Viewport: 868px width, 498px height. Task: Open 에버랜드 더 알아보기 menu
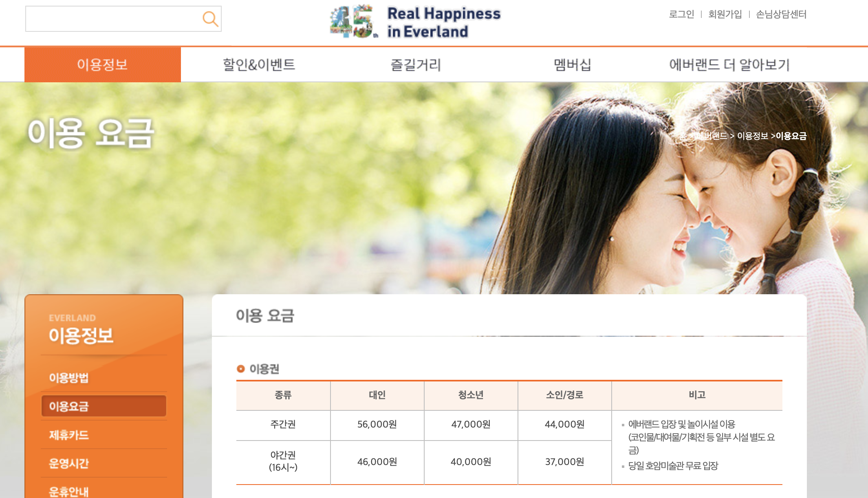(729, 64)
